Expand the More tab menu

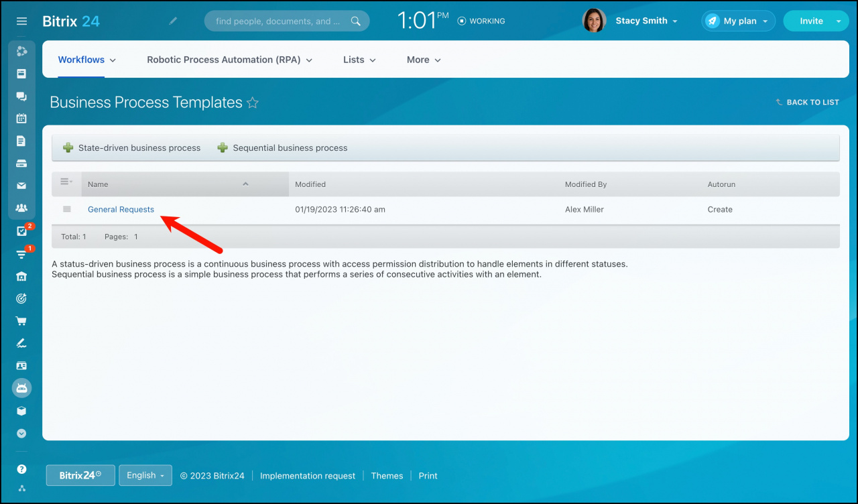[424, 60]
